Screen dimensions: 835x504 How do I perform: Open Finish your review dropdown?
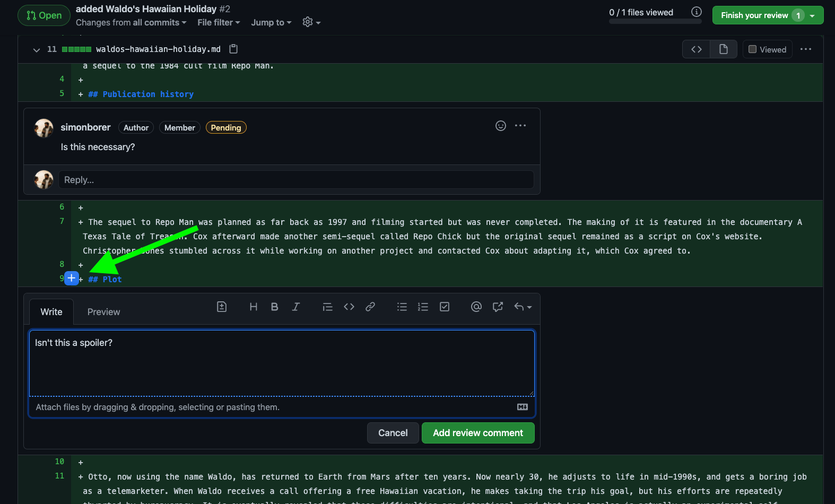point(768,15)
